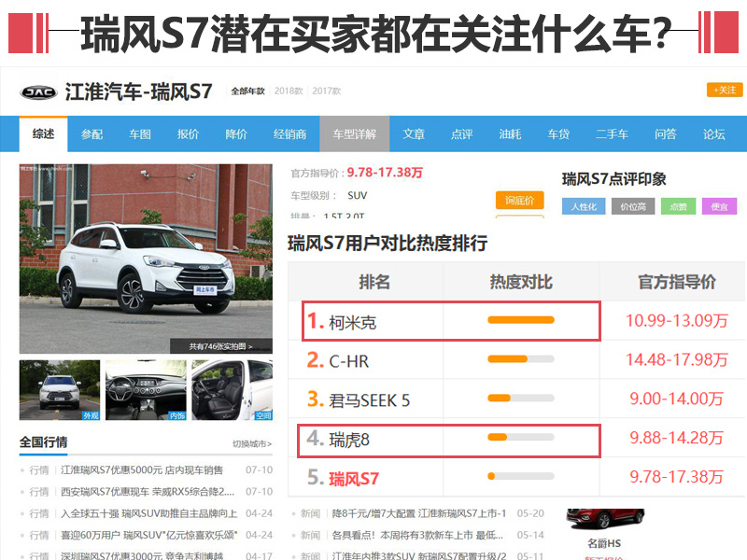Screen dimensions: 747x560
Task: Select the 便宜 review tag
Action: coord(719,206)
